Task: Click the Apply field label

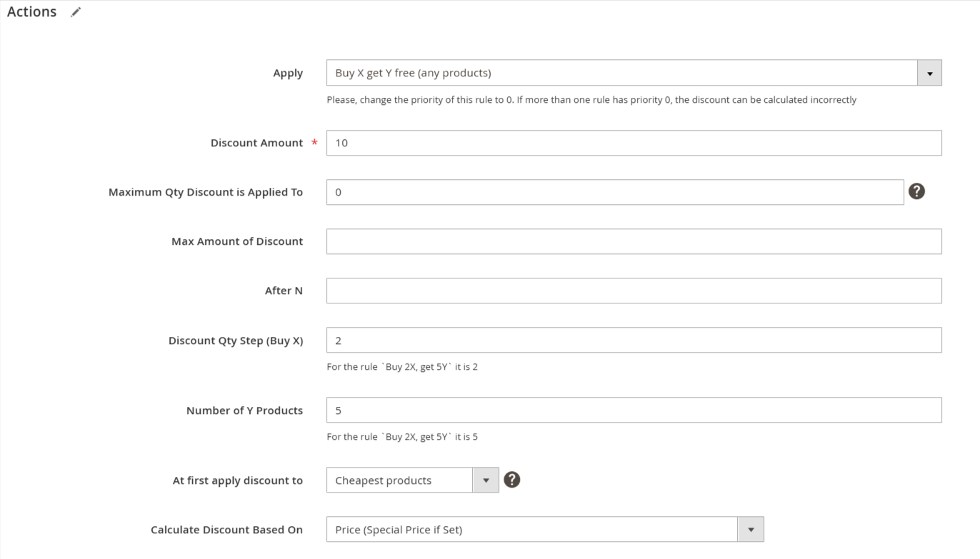Action: pyautogui.click(x=288, y=73)
